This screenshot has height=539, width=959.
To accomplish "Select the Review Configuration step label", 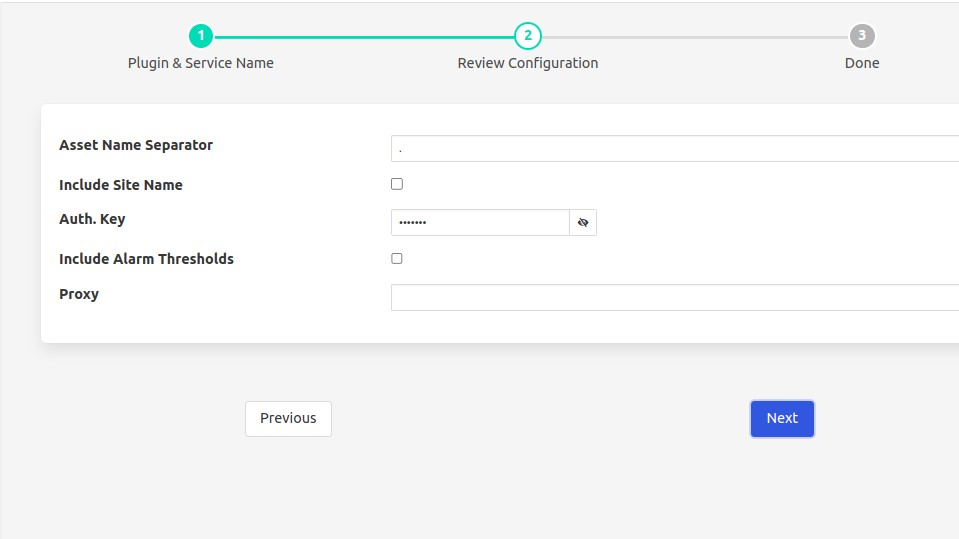I will (527, 63).
